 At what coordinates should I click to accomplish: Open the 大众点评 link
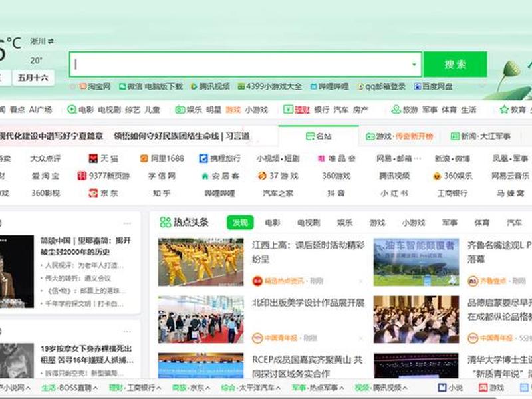pyautogui.click(x=45, y=158)
